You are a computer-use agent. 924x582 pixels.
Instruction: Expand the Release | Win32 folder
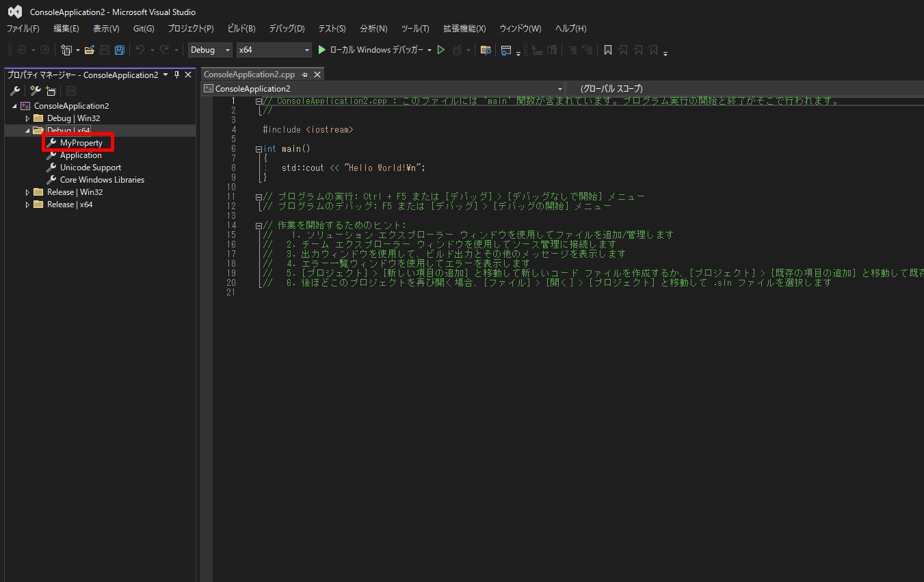click(28, 192)
